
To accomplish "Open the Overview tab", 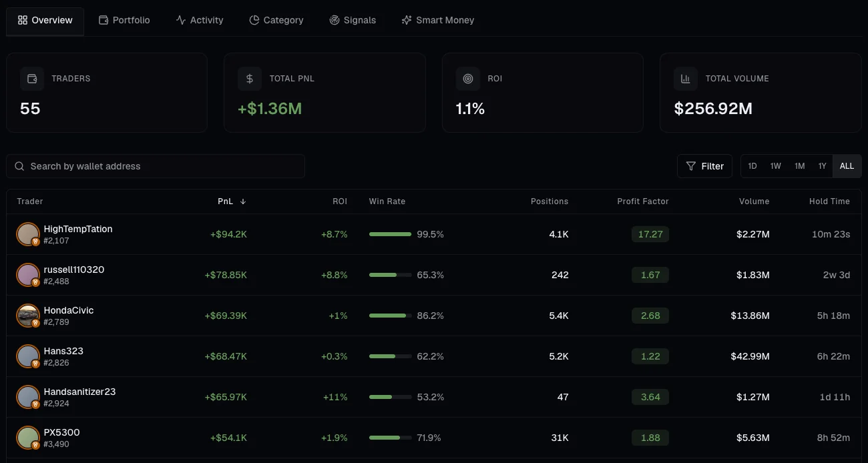I will pyautogui.click(x=45, y=20).
